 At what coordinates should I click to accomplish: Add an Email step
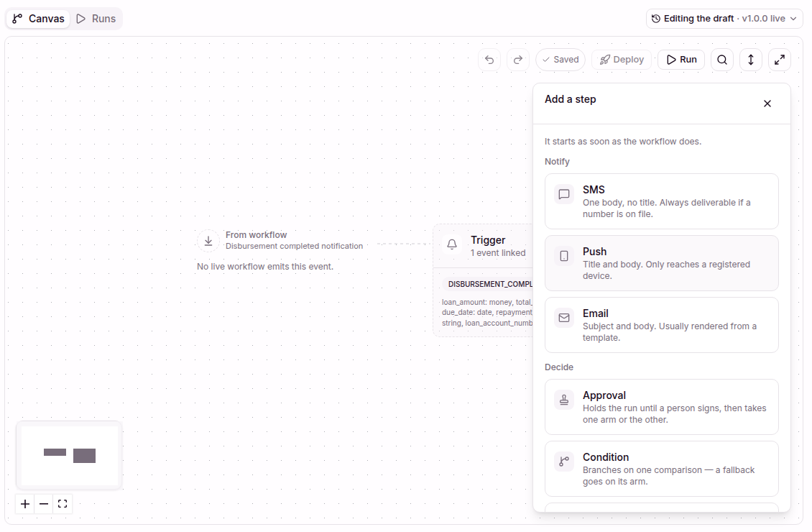pos(661,325)
